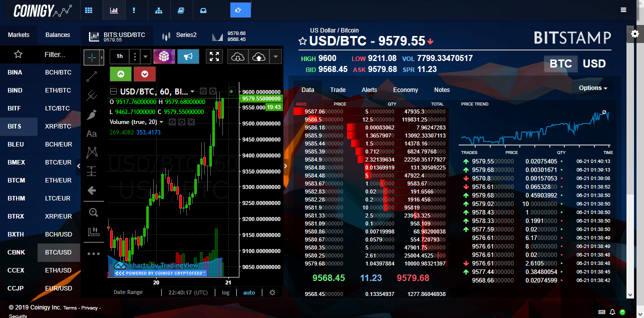
Task: Click the price trend sparkline chart
Action: click(x=535, y=128)
